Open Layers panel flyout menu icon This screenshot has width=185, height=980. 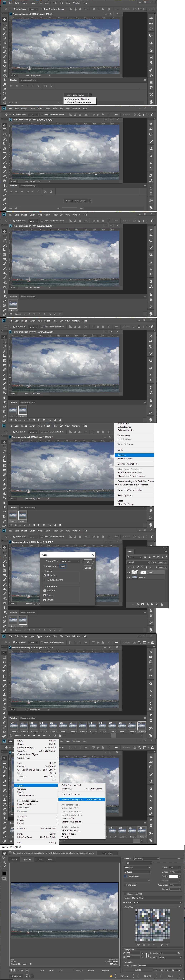(166, 552)
